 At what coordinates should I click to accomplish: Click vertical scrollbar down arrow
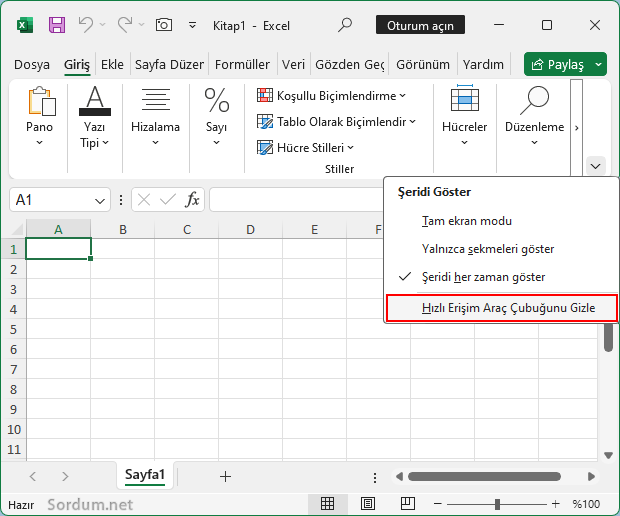click(x=609, y=456)
